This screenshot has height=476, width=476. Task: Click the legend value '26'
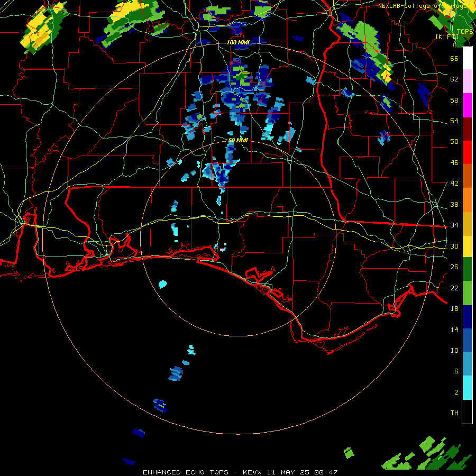click(454, 267)
